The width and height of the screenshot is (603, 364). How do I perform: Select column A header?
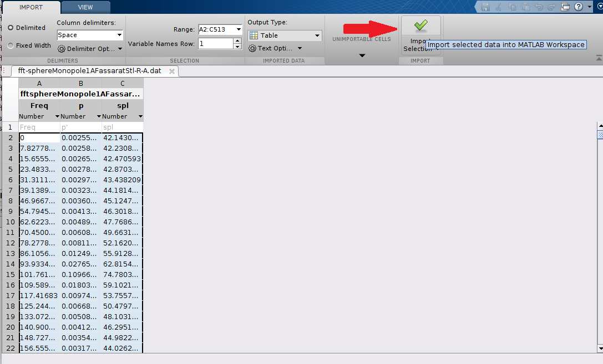click(39, 83)
